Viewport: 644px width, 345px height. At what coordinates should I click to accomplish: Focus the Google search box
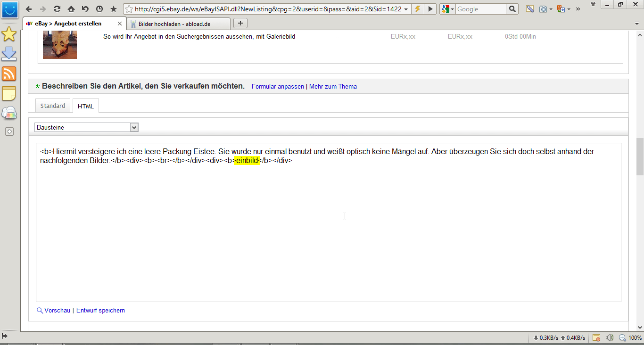[x=481, y=9]
